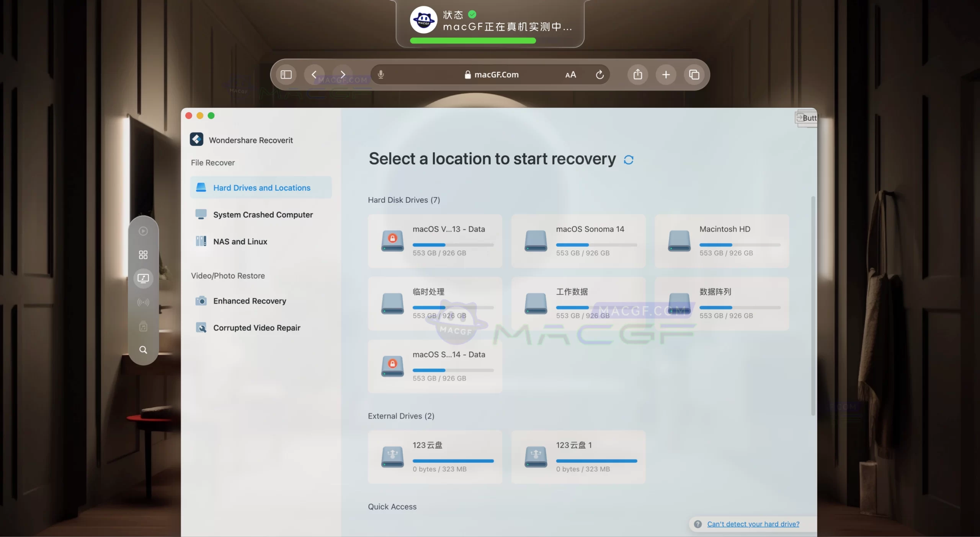Choose the macOS Sonoma 14 drive

[578, 241]
